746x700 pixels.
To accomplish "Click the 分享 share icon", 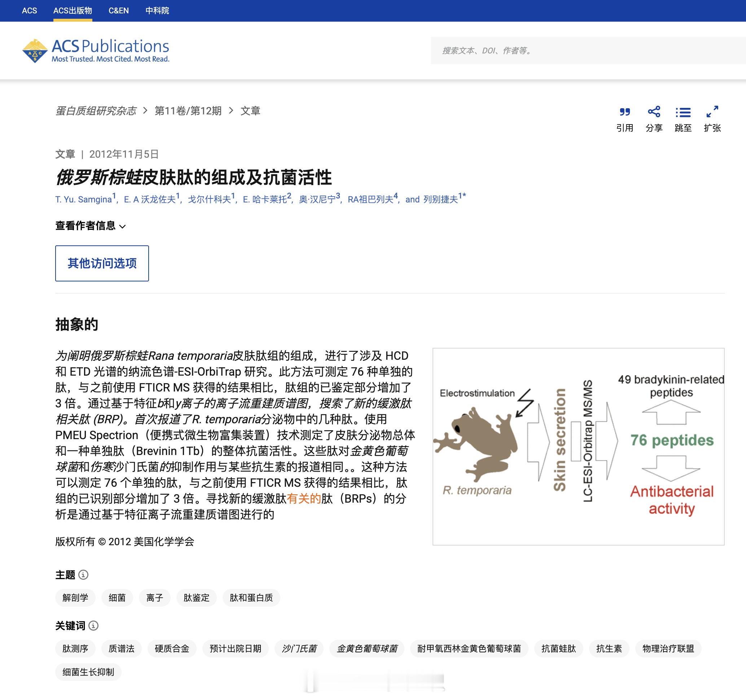I will [x=654, y=112].
